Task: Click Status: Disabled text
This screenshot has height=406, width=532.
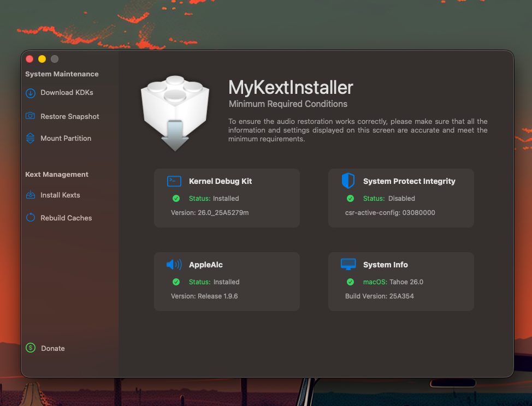Action: point(389,198)
